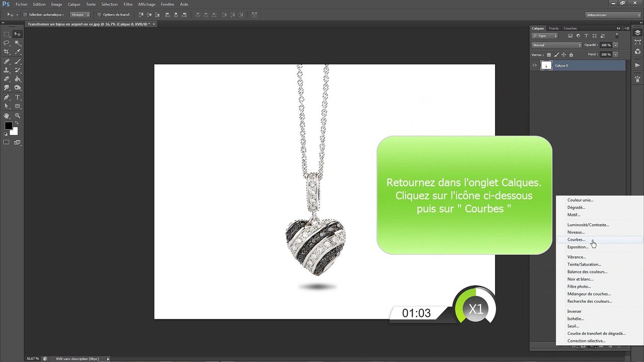644x362 pixels.
Task: Select the Move tool in the toolbox
Action: [18, 34]
